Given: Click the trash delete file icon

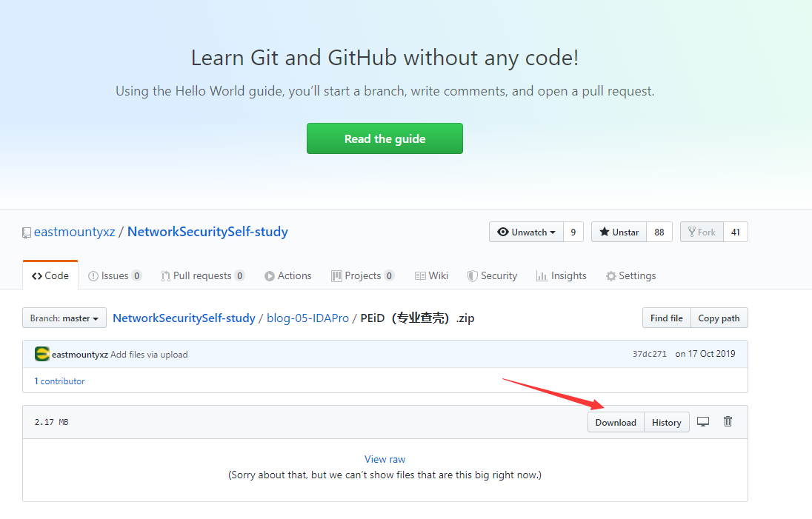Looking at the screenshot, I should [x=728, y=421].
